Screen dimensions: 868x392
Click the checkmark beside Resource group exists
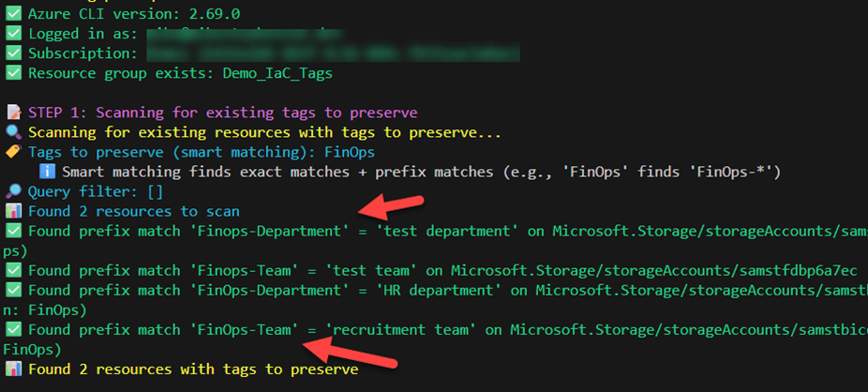13,73
